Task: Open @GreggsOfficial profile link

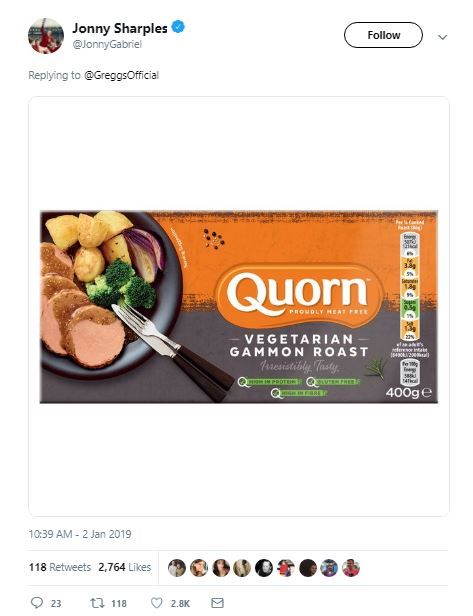Action: coord(121,75)
